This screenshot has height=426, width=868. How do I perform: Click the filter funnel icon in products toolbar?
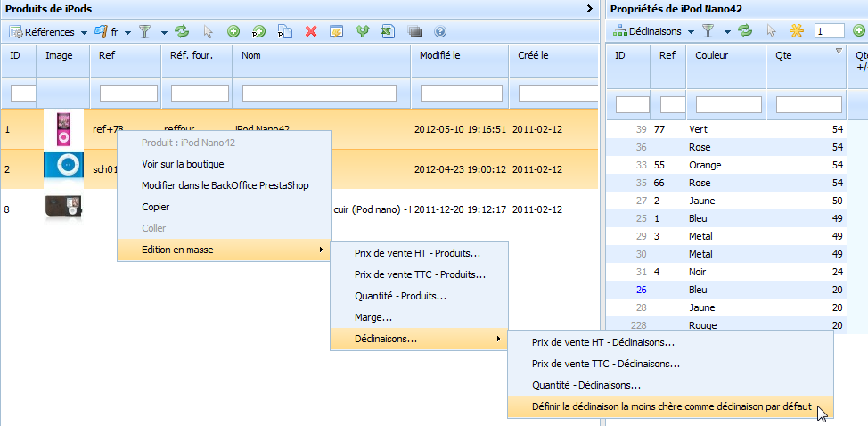(x=144, y=32)
